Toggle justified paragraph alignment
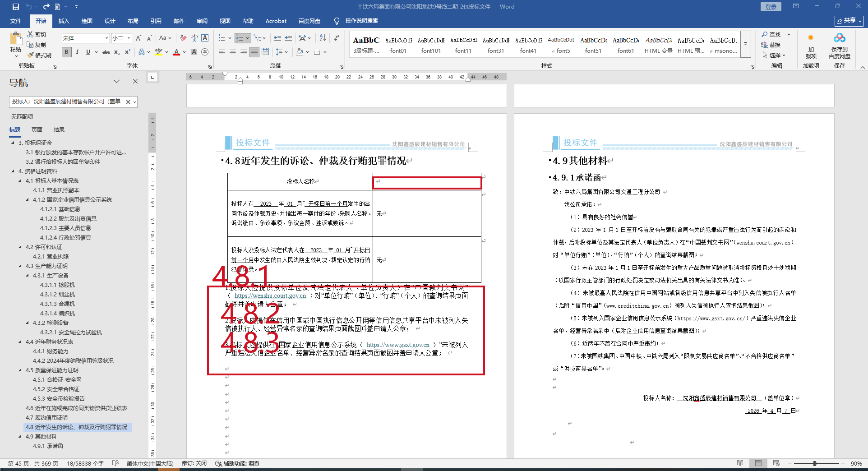 [x=254, y=52]
